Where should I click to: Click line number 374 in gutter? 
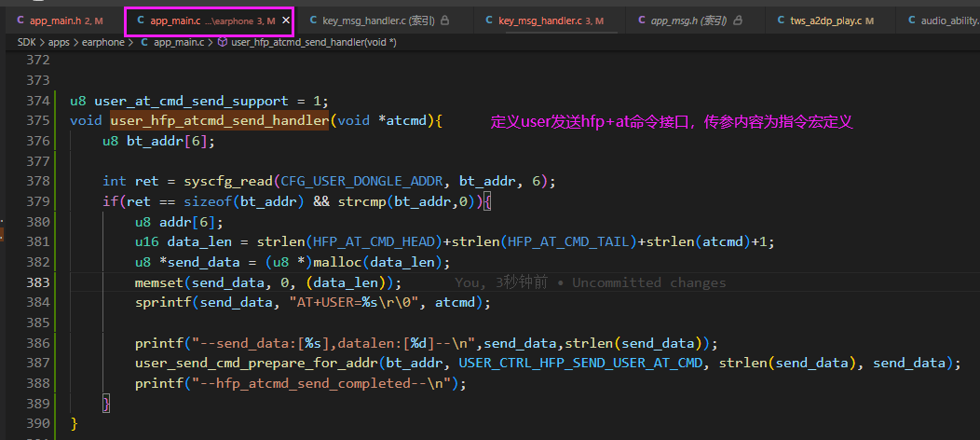(x=38, y=101)
